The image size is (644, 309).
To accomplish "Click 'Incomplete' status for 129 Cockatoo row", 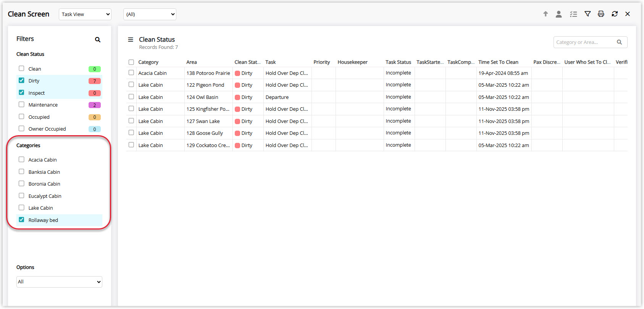I will coord(399,145).
